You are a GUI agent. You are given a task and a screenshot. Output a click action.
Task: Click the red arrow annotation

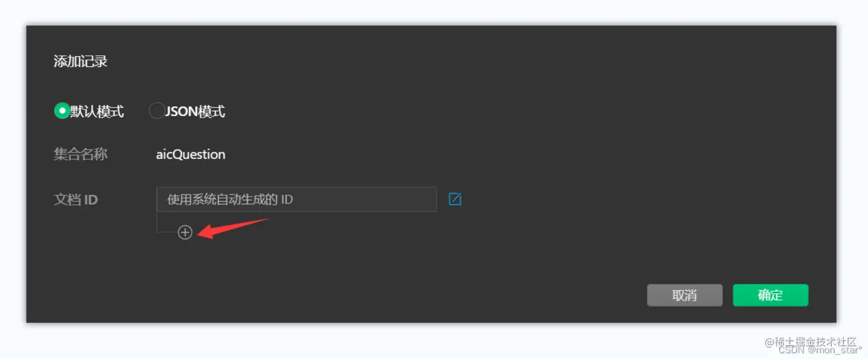tap(232, 228)
